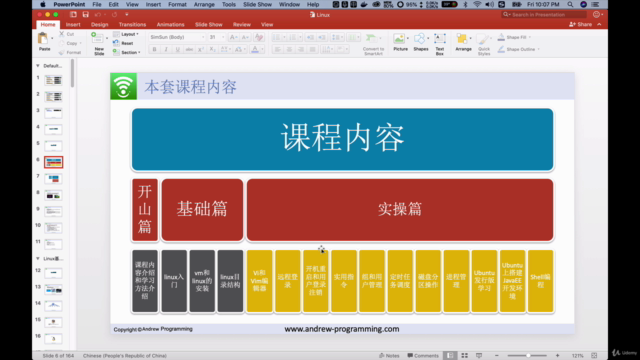Click the Reading View icon in status bar
The image size is (640, 360).
point(479,356)
